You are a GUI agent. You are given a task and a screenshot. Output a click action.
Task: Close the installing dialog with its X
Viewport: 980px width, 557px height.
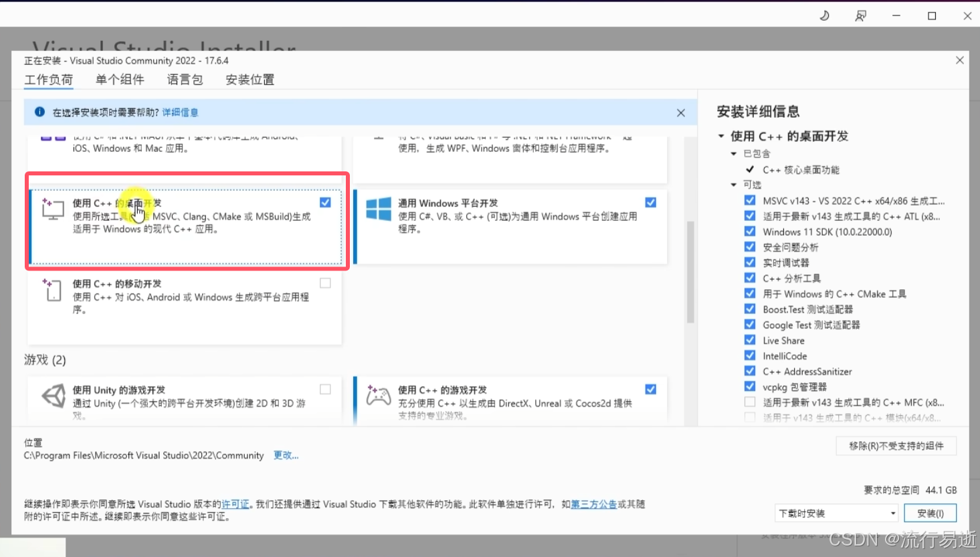coord(959,60)
